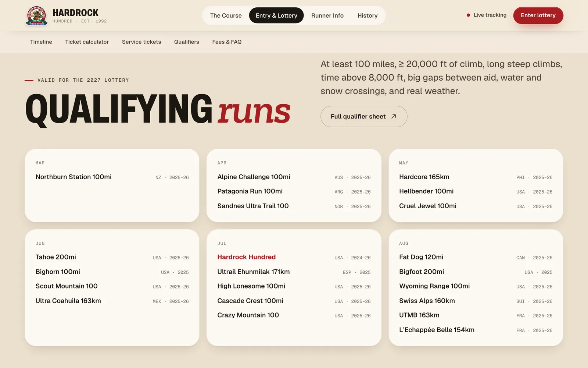Select the Entry & Lottery tab
Image resolution: width=588 pixels, height=368 pixels.
(x=276, y=15)
